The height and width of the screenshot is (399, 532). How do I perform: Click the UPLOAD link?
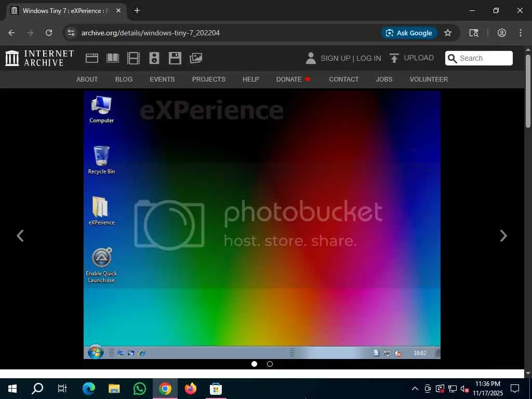click(x=411, y=58)
